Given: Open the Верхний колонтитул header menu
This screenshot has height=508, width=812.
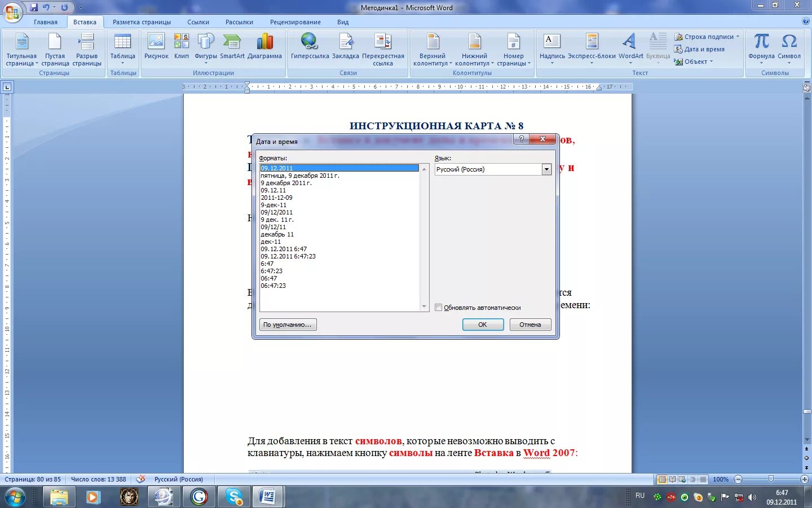Looking at the screenshot, I should pos(433,50).
